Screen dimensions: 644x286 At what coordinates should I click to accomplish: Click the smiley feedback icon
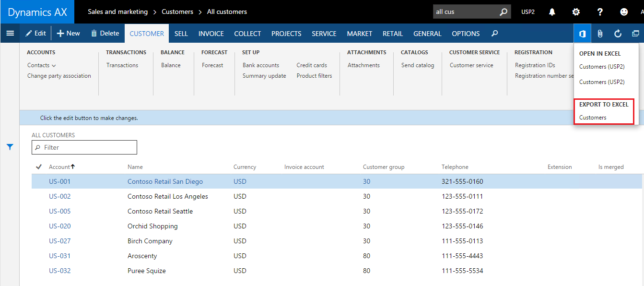click(x=624, y=12)
